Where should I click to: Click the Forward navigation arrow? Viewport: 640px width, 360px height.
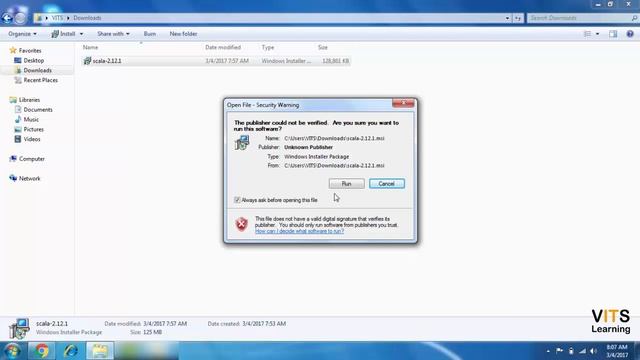20,18
